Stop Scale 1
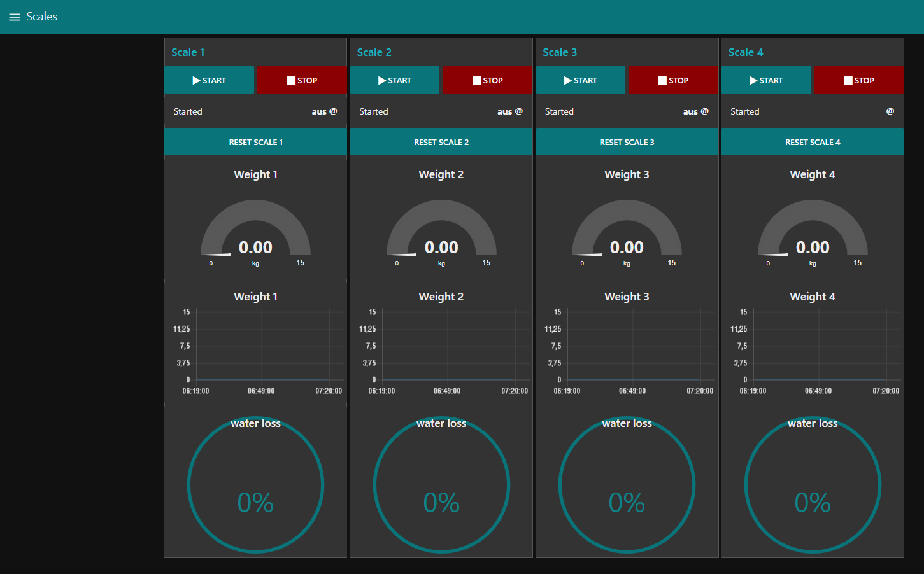This screenshot has height=574, width=924. 302,80
